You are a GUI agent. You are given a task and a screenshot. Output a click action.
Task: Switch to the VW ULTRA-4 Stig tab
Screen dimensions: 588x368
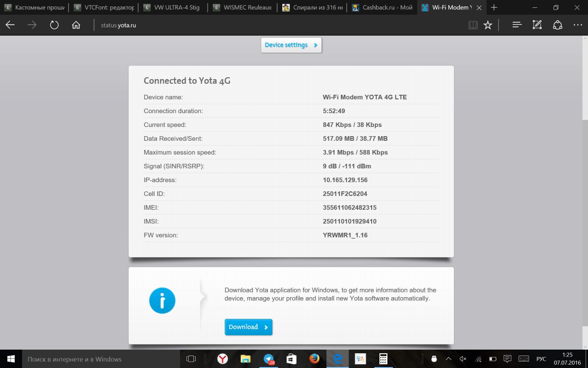(x=173, y=7)
